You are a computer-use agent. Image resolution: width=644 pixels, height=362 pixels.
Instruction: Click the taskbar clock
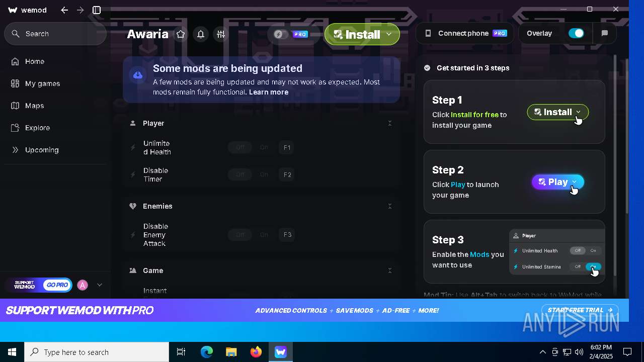pyautogui.click(x=601, y=352)
